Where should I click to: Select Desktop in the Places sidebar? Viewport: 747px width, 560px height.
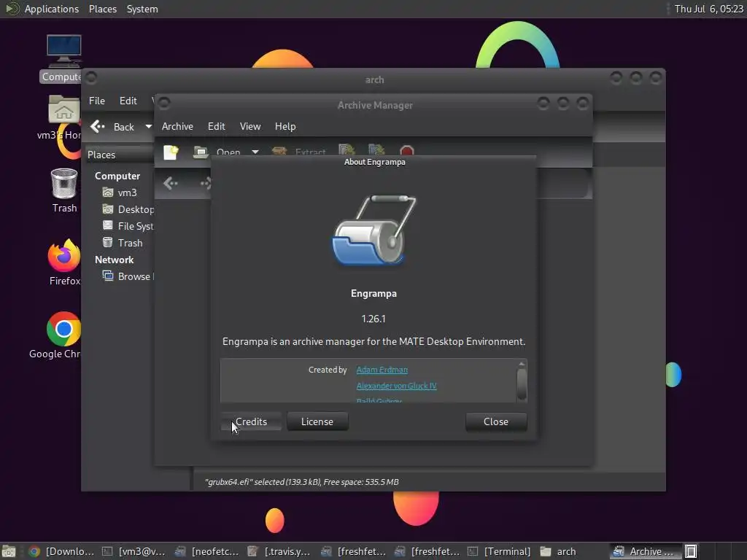(x=136, y=209)
